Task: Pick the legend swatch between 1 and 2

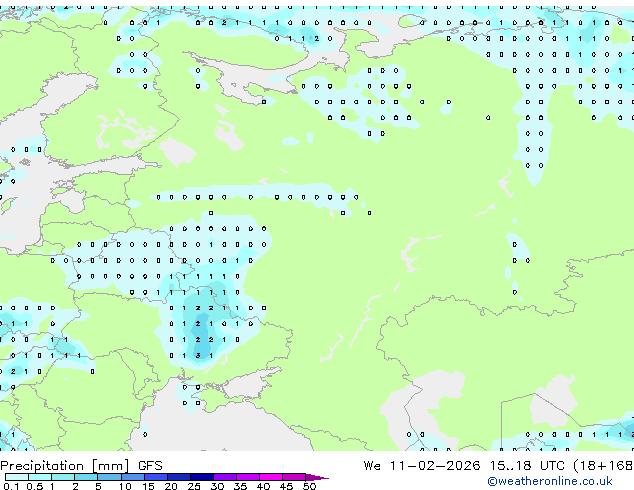Action: point(63,477)
